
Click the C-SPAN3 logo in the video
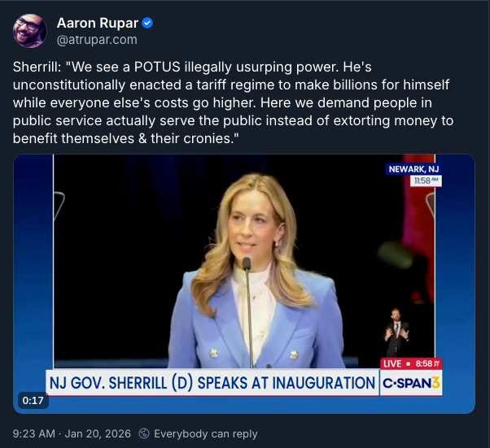click(411, 383)
